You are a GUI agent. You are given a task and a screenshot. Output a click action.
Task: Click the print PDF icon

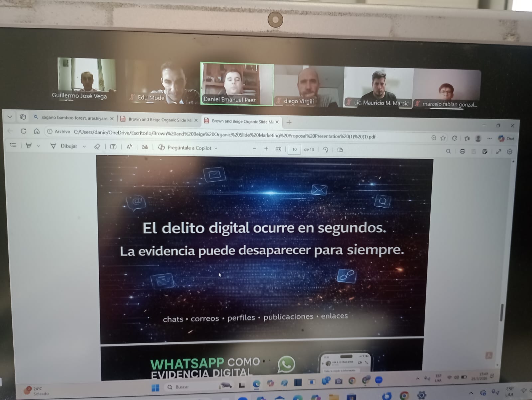[x=462, y=151]
